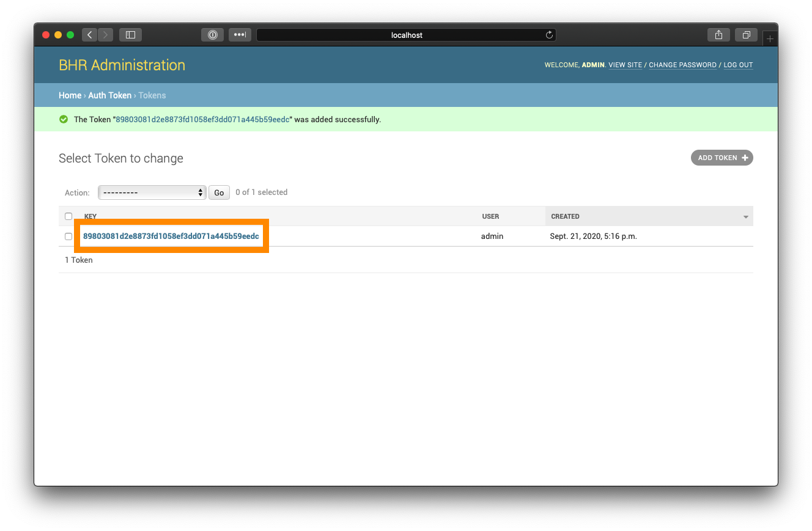The height and width of the screenshot is (531, 812).
Task: Click the '1 Token' count text
Action: [x=79, y=260]
